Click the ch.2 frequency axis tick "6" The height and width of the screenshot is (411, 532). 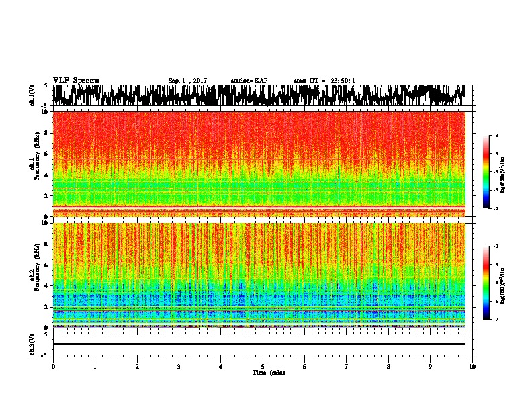[46, 265]
